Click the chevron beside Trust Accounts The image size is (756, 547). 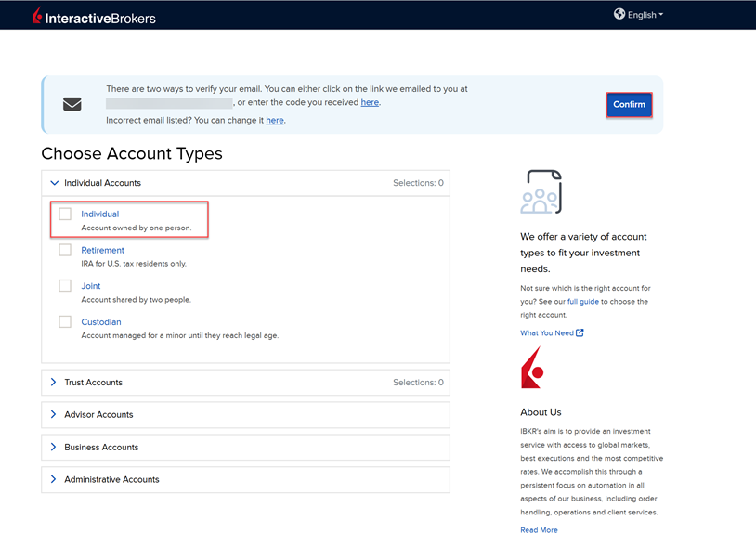point(53,382)
